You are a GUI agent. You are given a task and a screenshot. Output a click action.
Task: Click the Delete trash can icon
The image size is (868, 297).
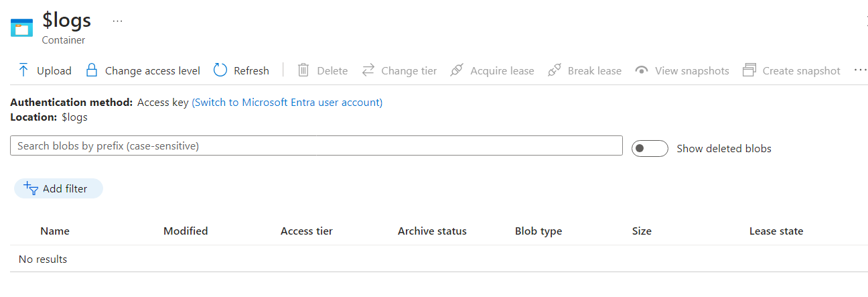(x=303, y=70)
